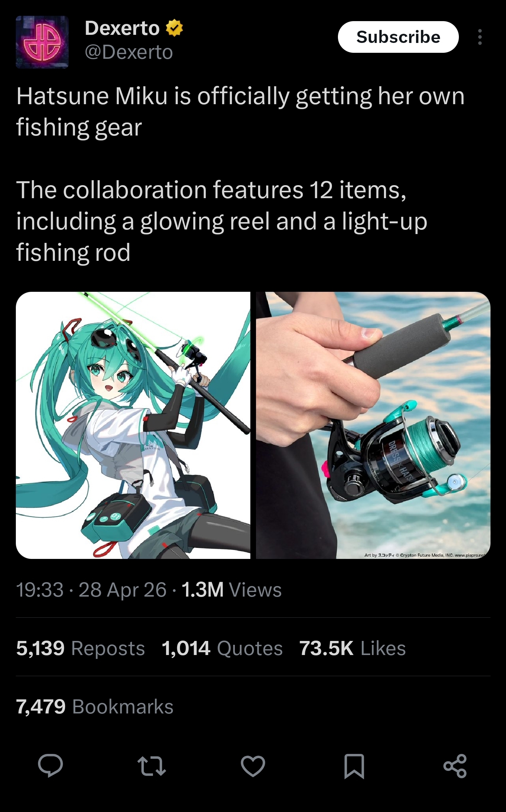This screenshot has width=506, height=812.
Task: Subscribe to Dexerto
Action: click(398, 37)
